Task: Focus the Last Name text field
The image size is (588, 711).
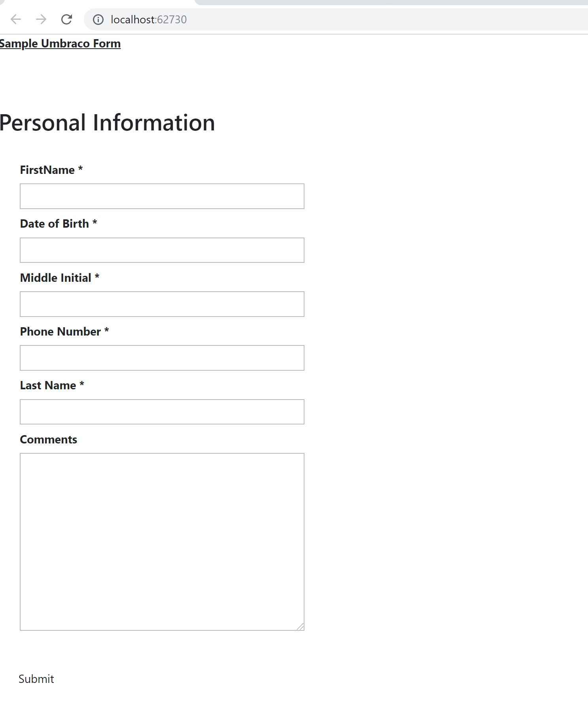Action: (x=162, y=412)
